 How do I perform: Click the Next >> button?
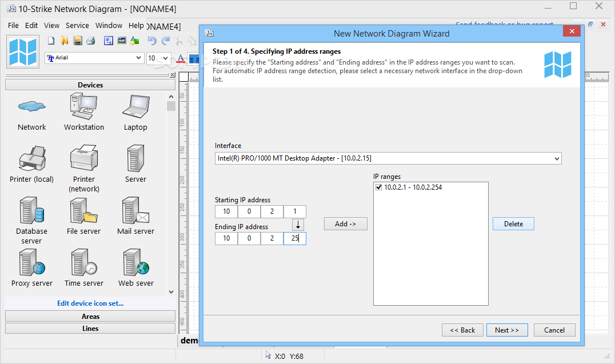[x=507, y=330]
